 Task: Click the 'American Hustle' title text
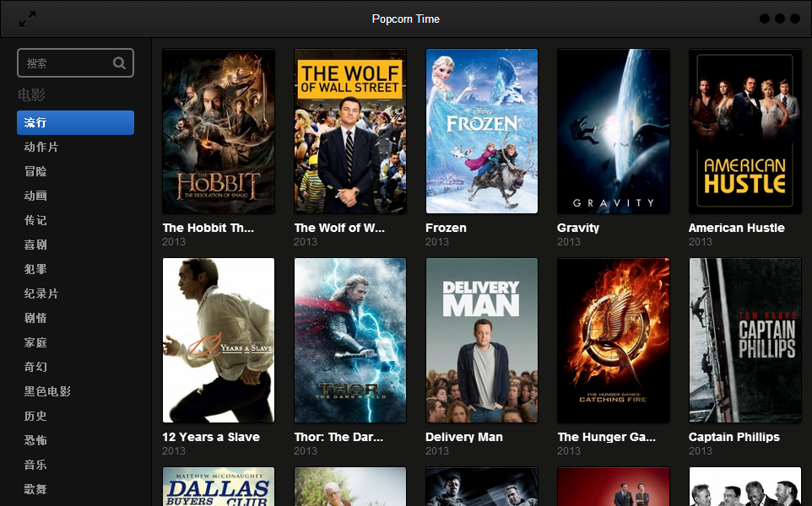coord(736,228)
